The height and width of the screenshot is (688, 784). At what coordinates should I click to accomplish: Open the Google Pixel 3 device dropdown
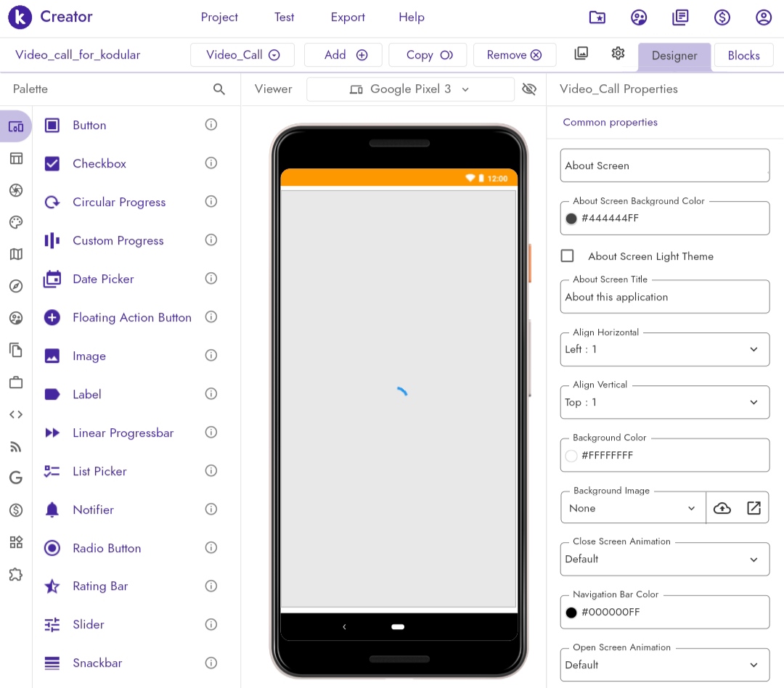pyautogui.click(x=410, y=89)
